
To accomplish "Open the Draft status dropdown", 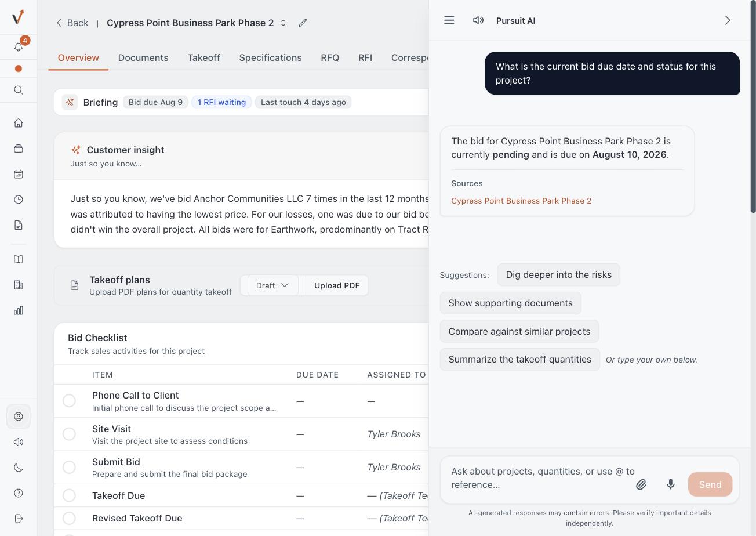I will 272,285.
